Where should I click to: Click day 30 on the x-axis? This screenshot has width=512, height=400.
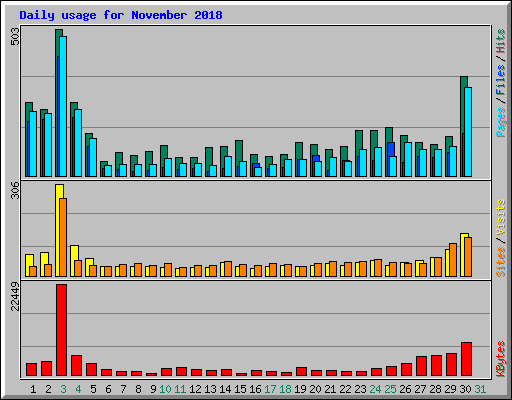click(465, 389)
